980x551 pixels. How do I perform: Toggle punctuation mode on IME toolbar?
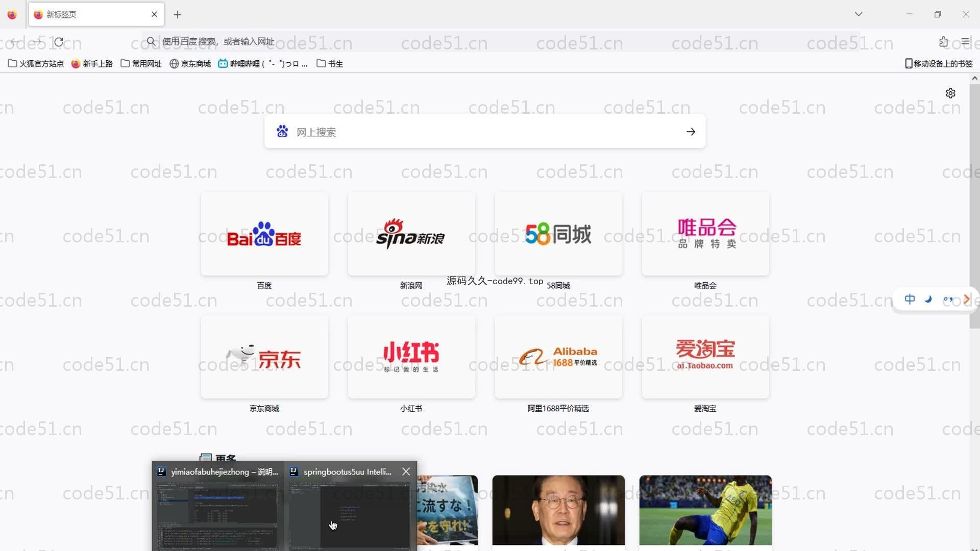pos(948,299)
